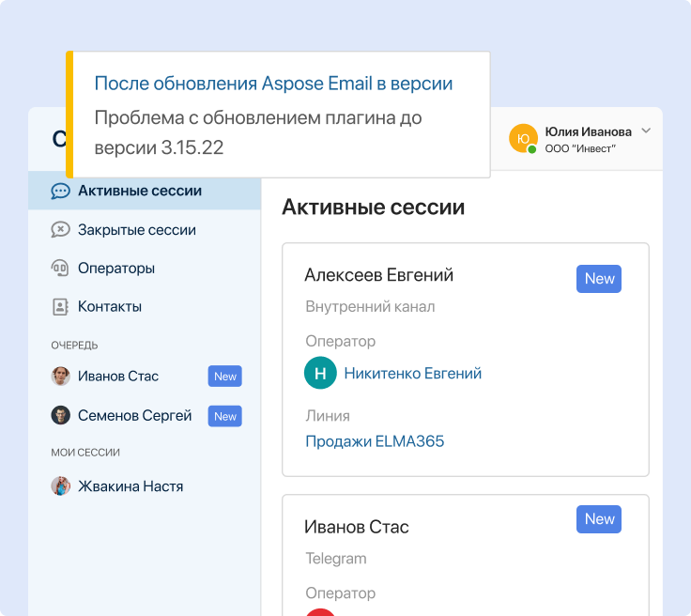Click the orange Ю user avatar
691x616 pixels.
click(x=523, y=138)
